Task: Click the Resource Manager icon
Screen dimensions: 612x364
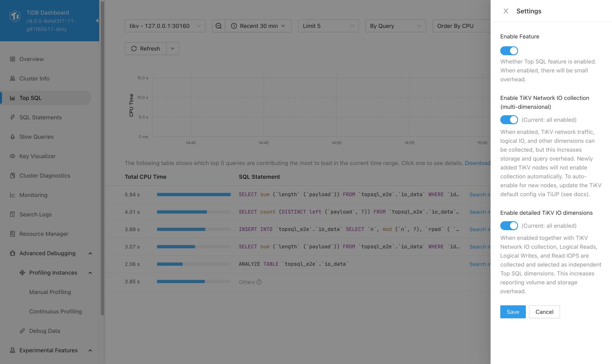Action: pyautogui.click(x=13, y=234)
